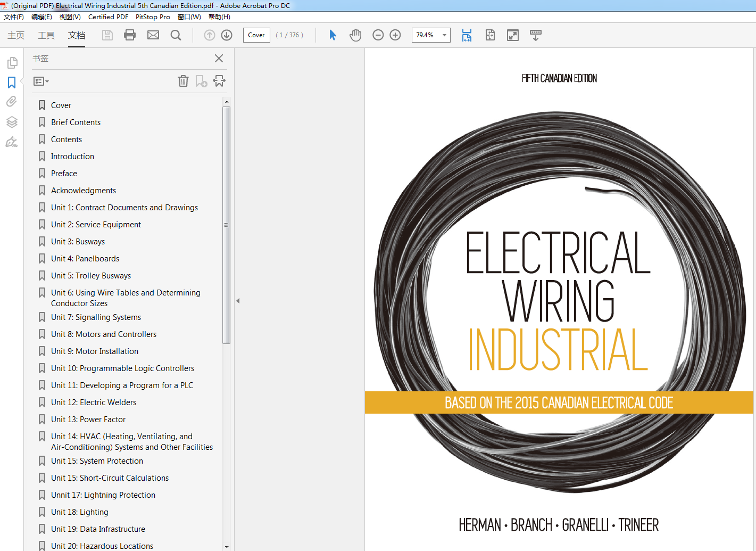Zoom out with the minus icon
The width and height of the screenshot is (756, 551).
pyautogui.click(x=378, y=35)
